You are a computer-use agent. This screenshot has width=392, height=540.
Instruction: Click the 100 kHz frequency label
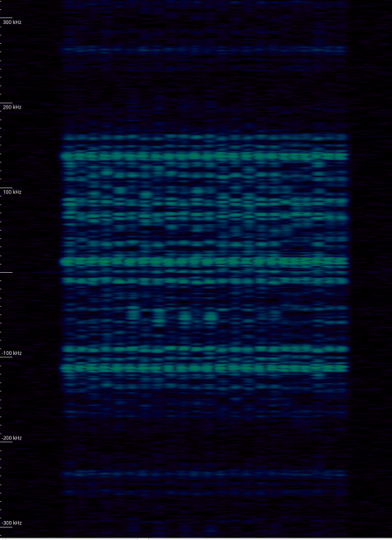click(12, 192)
